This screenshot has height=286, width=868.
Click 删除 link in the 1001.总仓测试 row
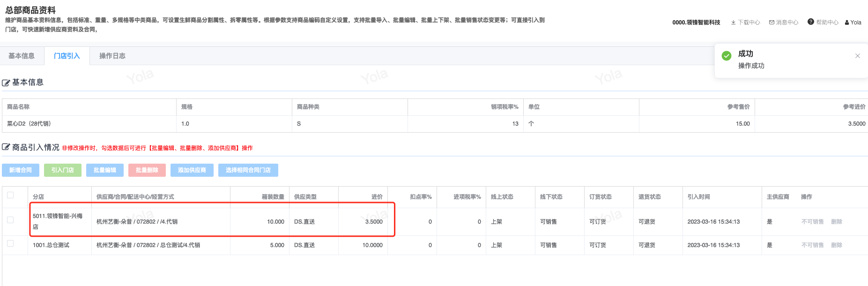[837, 245]
